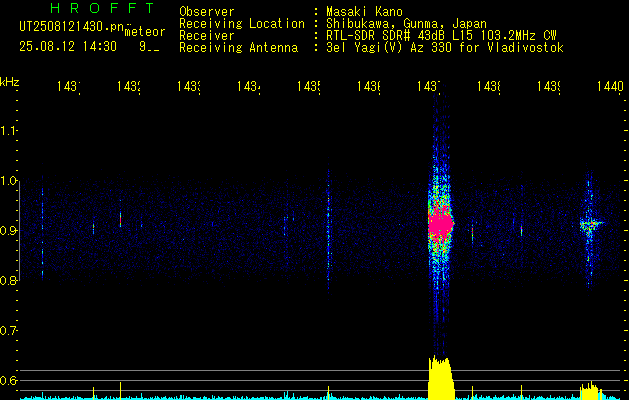The image size is (629, 400).
Task: Select the location Shibukawa, Gunma, Japan
Action: tap(406, 24)
